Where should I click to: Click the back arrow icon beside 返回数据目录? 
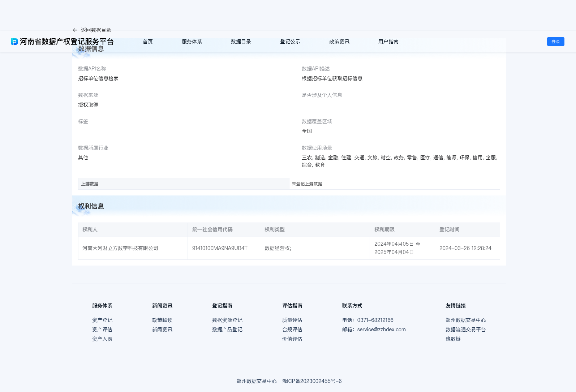click(75, 30)
